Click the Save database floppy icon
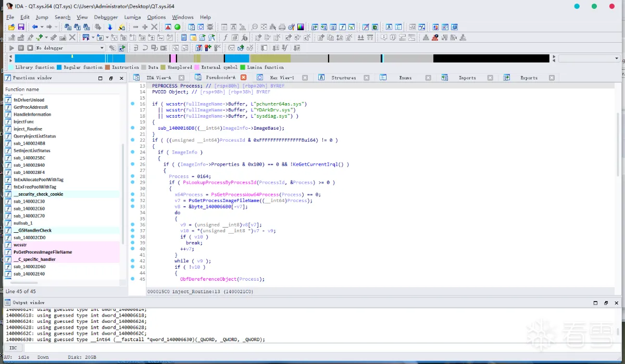 click(x=21, y=27)
